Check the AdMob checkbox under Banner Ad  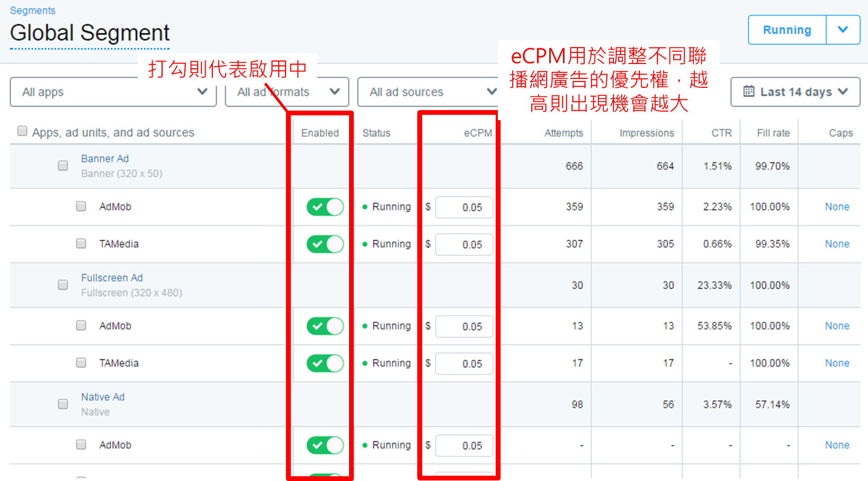81,206
